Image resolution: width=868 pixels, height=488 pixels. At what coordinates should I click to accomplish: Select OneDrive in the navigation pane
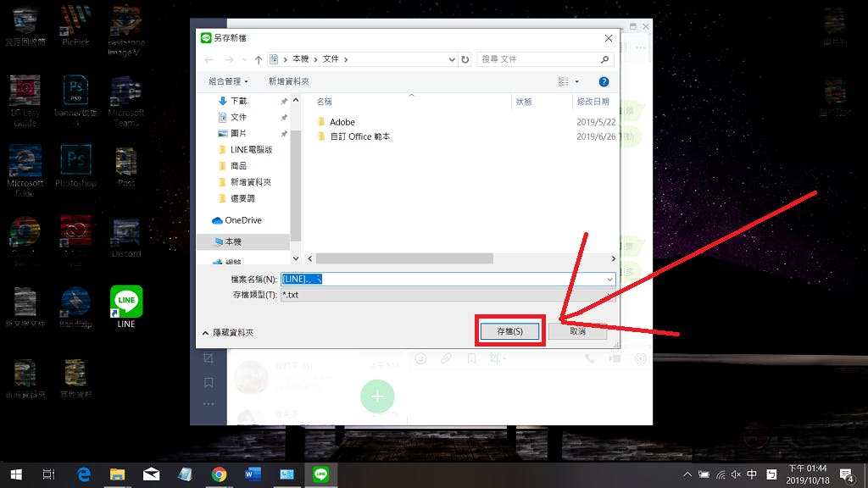pos(242,220)
